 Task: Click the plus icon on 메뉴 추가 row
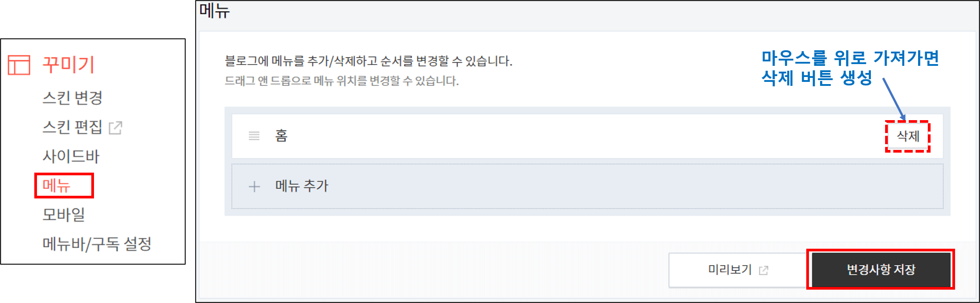click(x=254, y=186)
